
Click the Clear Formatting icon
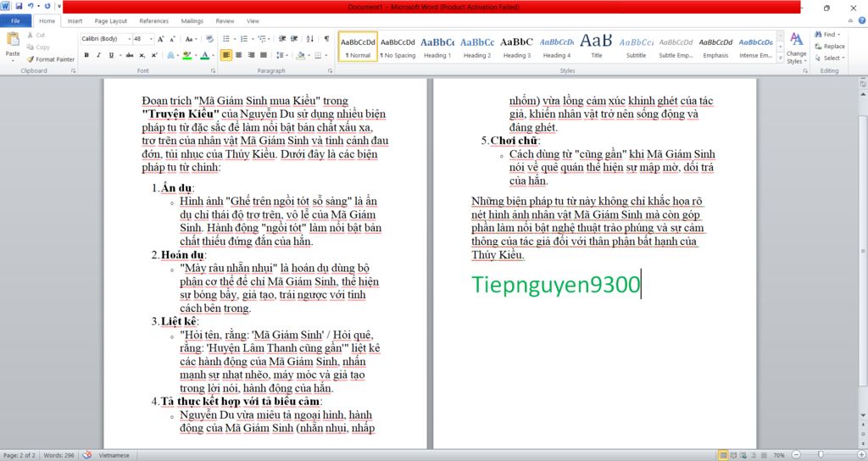209,39
